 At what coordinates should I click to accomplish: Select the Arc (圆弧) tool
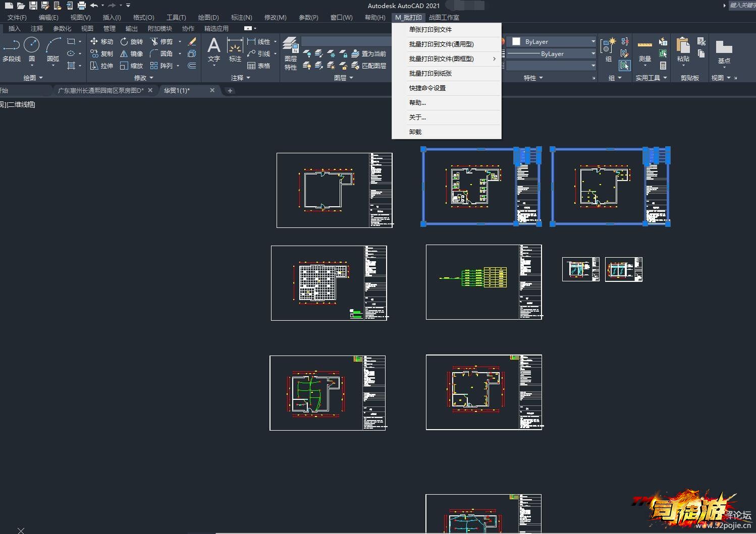pos(53,50)
